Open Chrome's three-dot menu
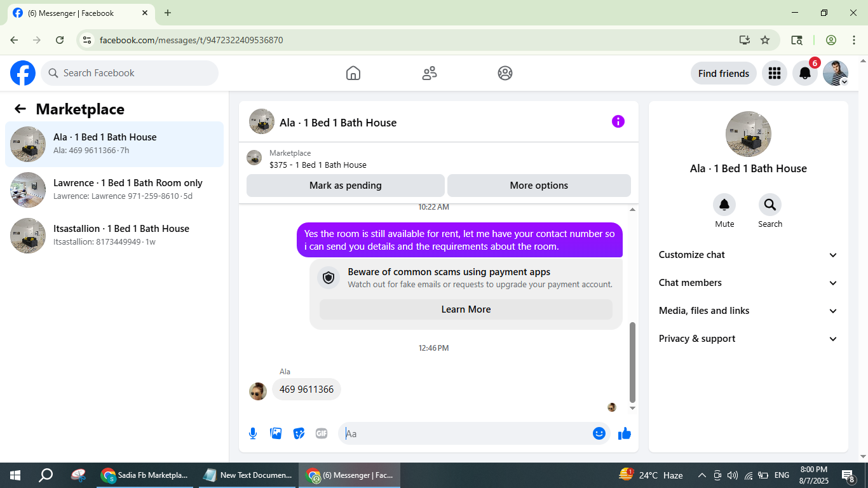The height and width of the screenshot is (488, 868). point(854,40)
